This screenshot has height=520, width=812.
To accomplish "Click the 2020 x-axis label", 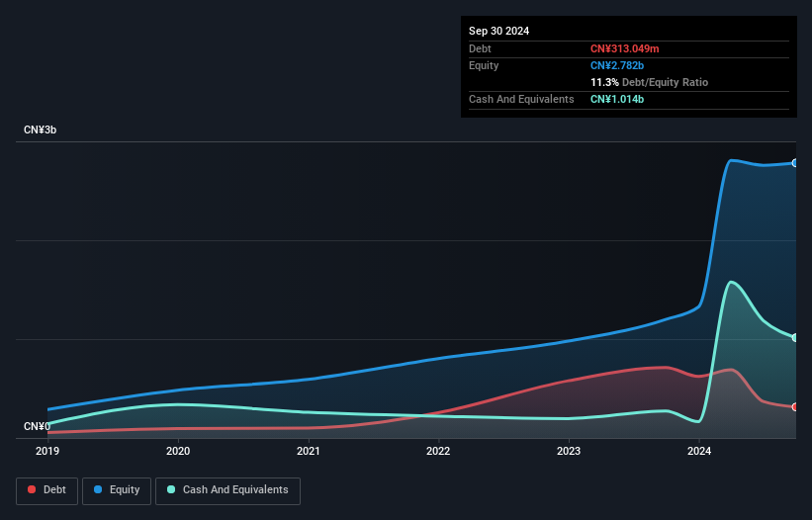I will (x=178, y=451).
